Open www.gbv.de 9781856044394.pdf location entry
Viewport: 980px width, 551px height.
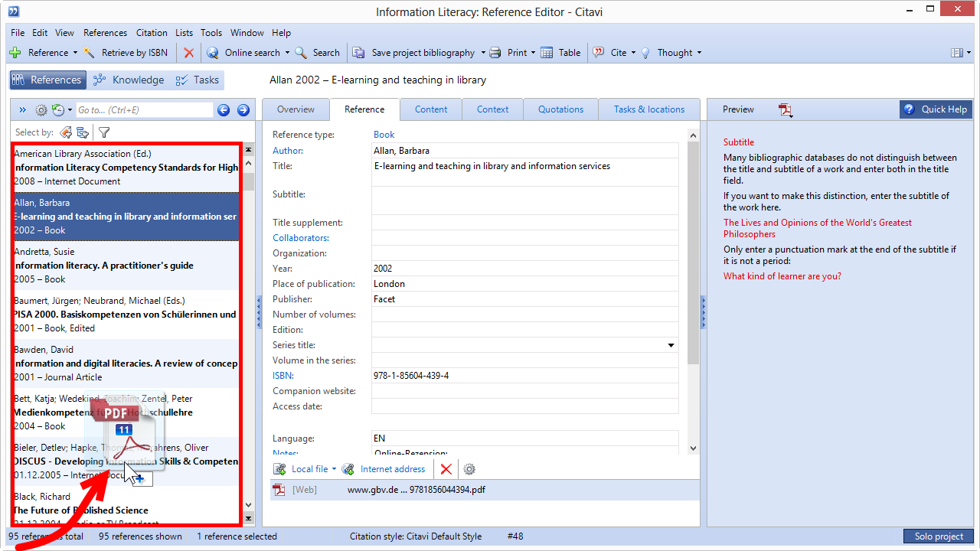[485, 490]
